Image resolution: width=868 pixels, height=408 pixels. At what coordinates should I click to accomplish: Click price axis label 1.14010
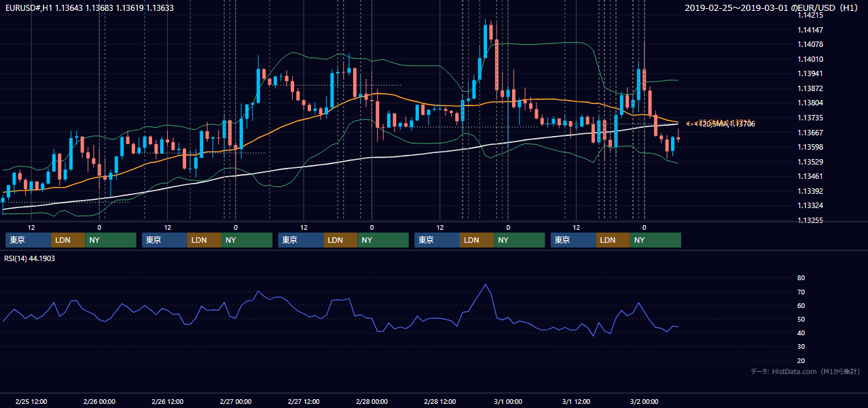pos(810,59)
